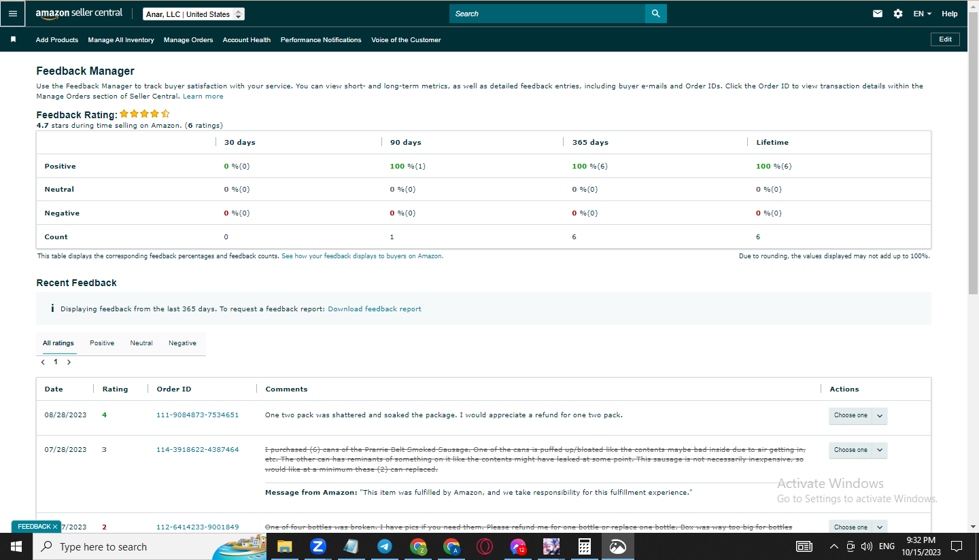Click the magnifier search button
Viewport: 979px width, 560px height.
tap(655, 14)
